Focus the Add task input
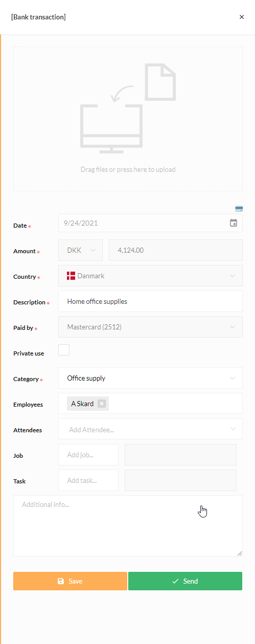This screenshot has width=255, height=644. 88,480
